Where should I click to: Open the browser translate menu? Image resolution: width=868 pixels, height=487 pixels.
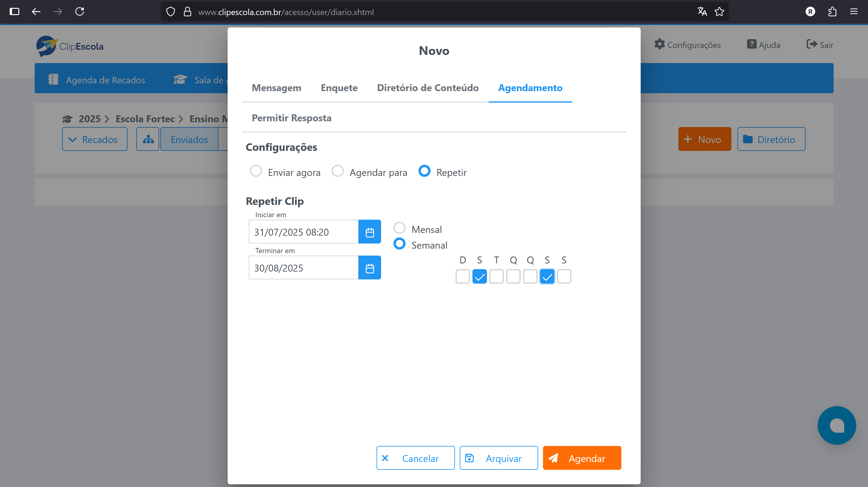(x=702, y=11)
